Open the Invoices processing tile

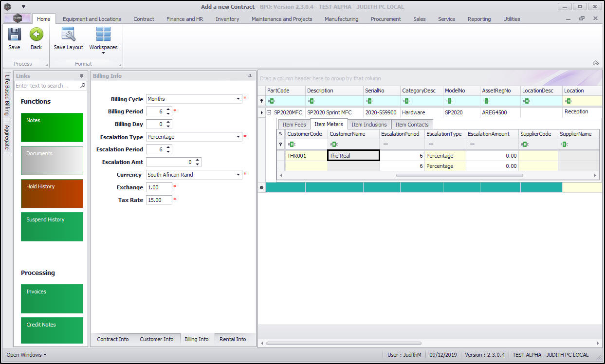coord(52,299)
